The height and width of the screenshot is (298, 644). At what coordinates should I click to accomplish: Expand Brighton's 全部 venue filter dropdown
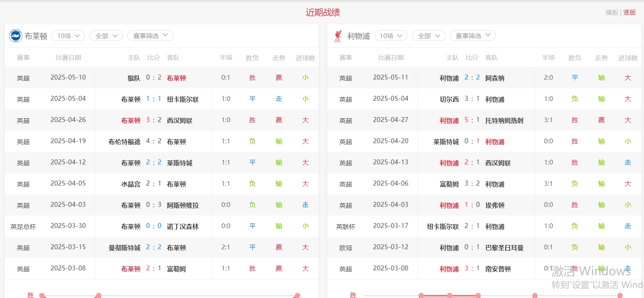coord(106,36)
